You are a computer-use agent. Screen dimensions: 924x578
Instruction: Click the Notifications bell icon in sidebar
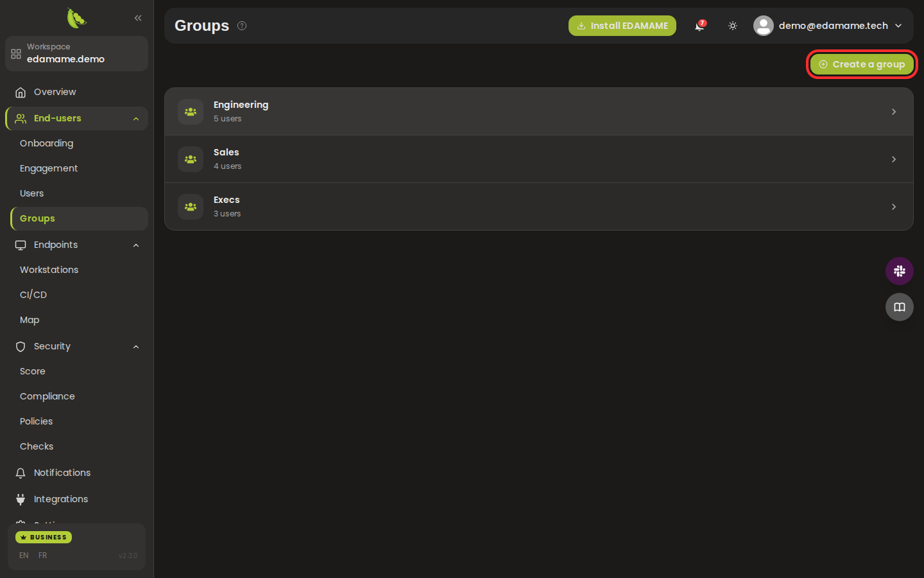coord(21,473)
